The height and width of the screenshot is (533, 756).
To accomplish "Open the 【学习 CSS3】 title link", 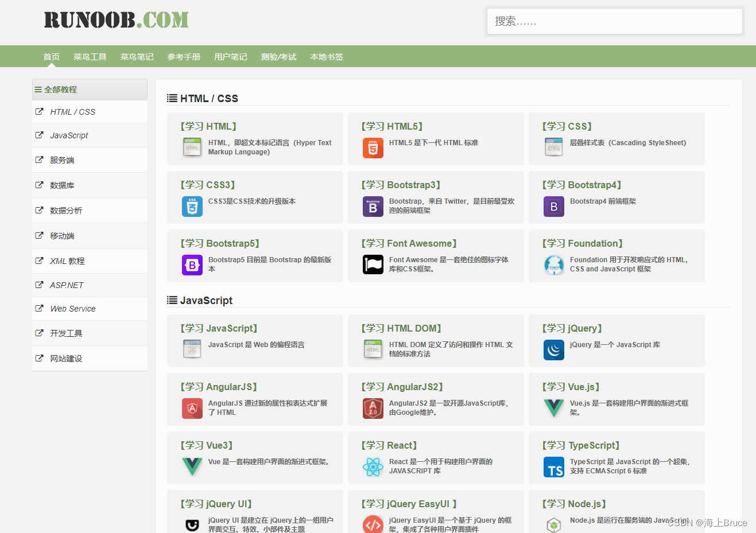I will coord(208,185).
